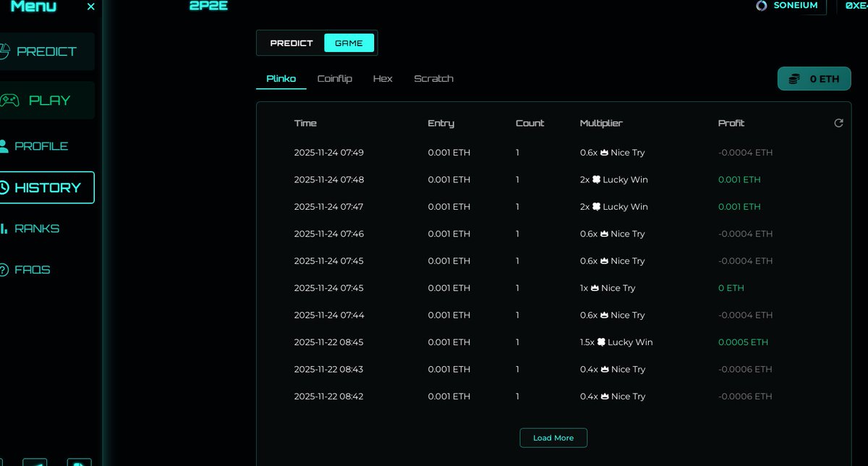Select the Hex tab
This screenshot has width=868, height=466.
point(383,79)
